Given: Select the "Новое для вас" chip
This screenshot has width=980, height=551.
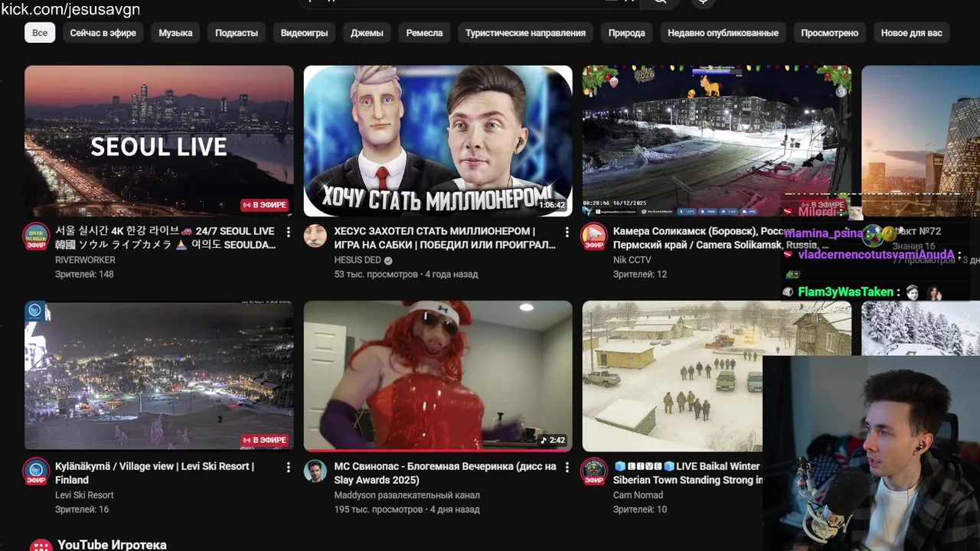Looking at the screenshot, I should click(911, 33).
